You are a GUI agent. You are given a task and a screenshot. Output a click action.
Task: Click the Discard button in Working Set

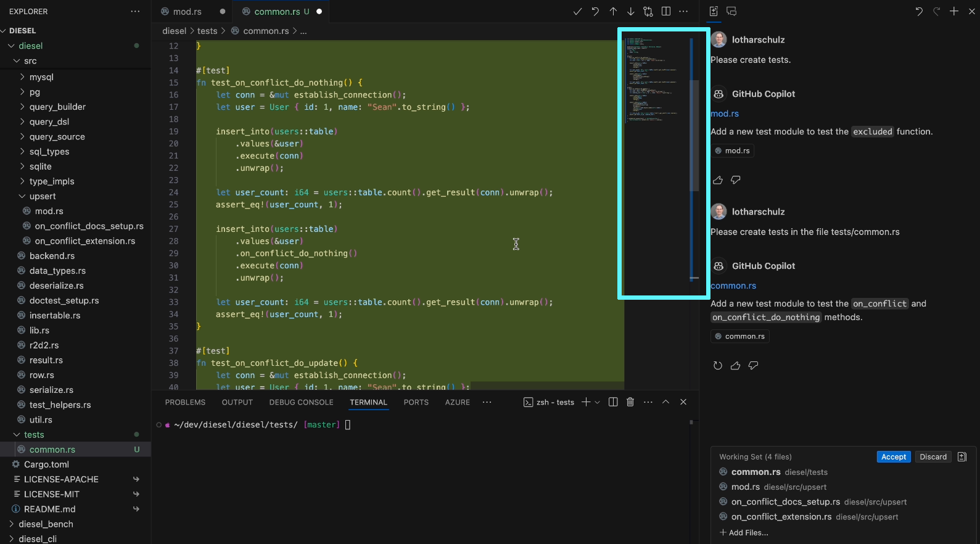933,457
